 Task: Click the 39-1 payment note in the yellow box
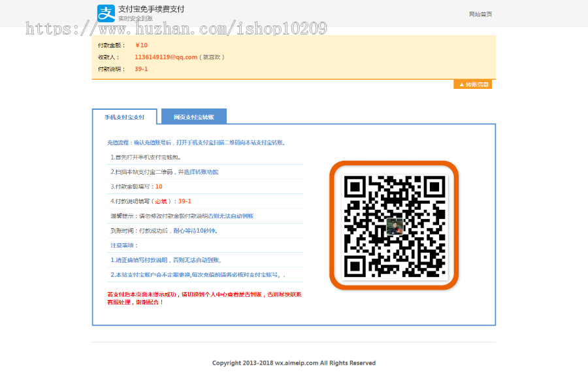tap(141, 69)
